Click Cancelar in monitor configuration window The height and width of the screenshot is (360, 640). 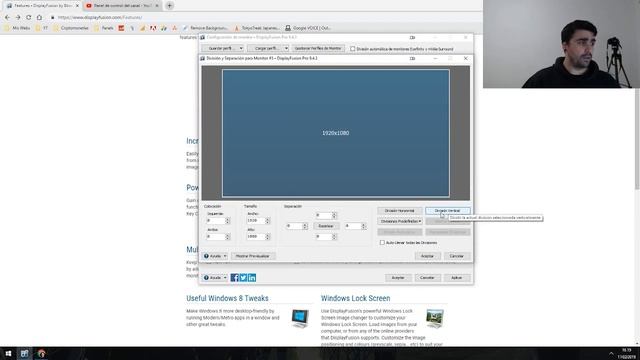coord(427,278)
